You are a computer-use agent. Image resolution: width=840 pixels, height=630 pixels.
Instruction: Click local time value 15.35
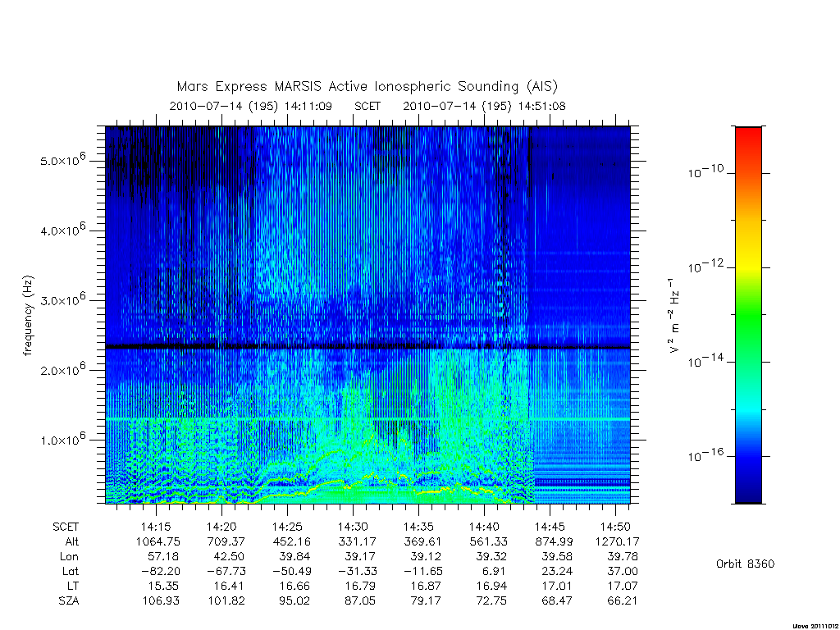tap(163, 586)
